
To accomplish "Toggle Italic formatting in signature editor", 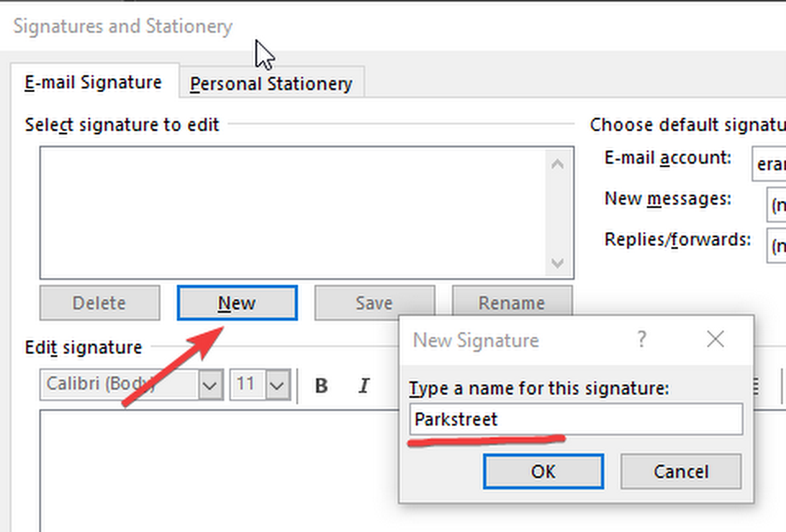I will [x=364, y=386].
